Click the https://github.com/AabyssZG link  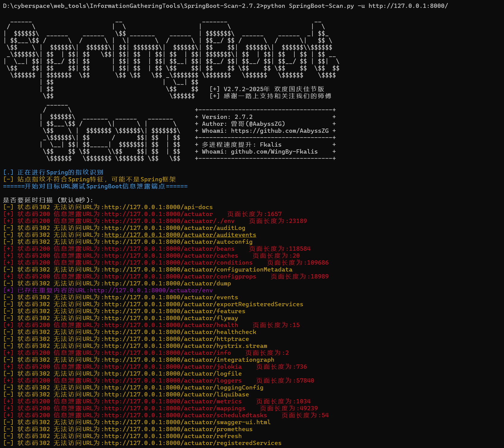click(280, 131)
